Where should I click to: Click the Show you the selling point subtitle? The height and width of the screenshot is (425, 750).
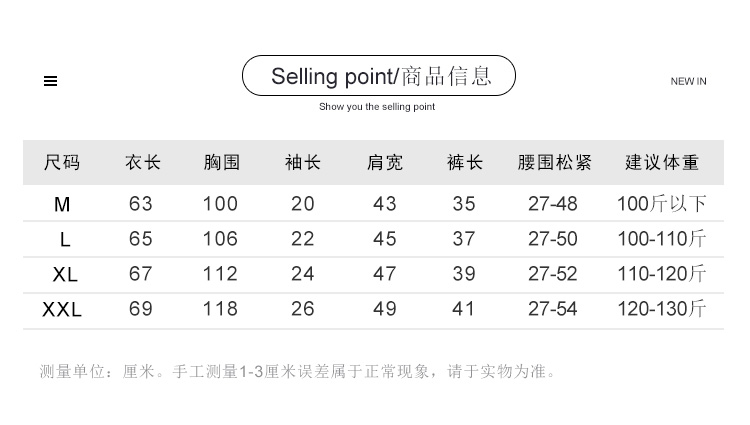[377, 106]
